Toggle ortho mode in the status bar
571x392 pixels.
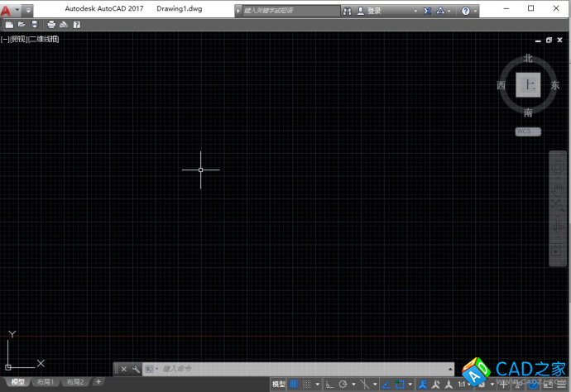(329, 384)
